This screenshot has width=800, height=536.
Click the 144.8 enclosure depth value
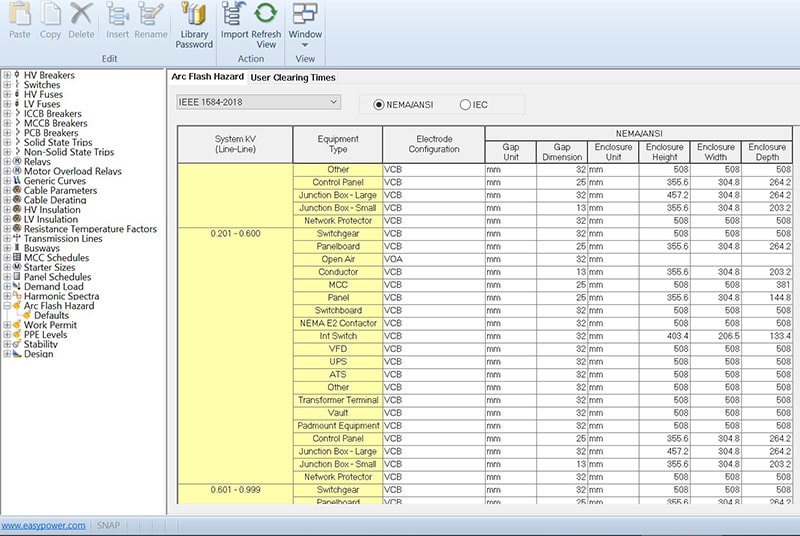767,297
